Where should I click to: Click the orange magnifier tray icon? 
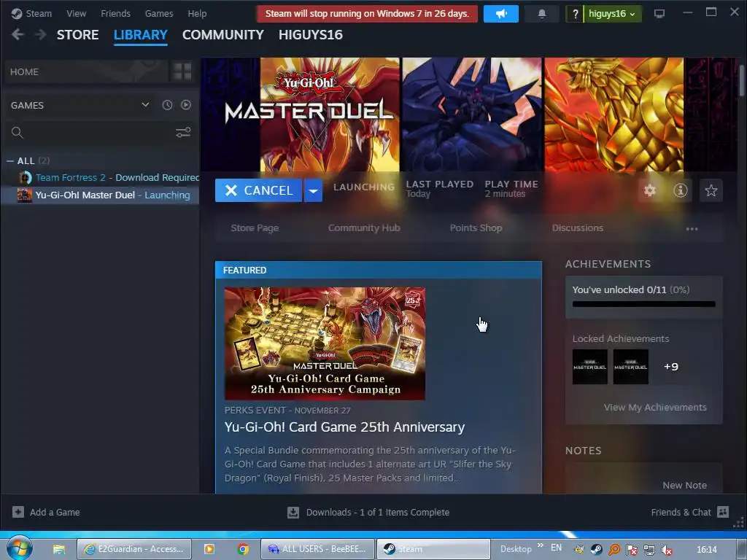coord(614,550)
